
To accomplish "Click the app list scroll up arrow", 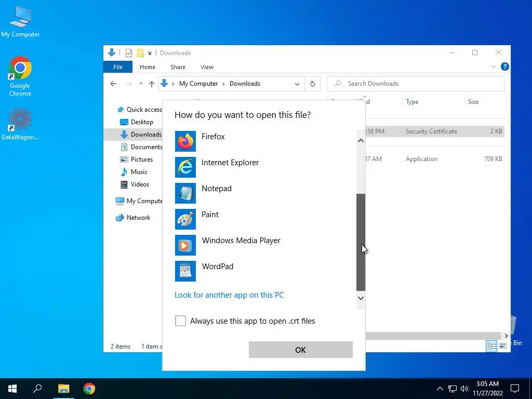I will click(361, 140).
